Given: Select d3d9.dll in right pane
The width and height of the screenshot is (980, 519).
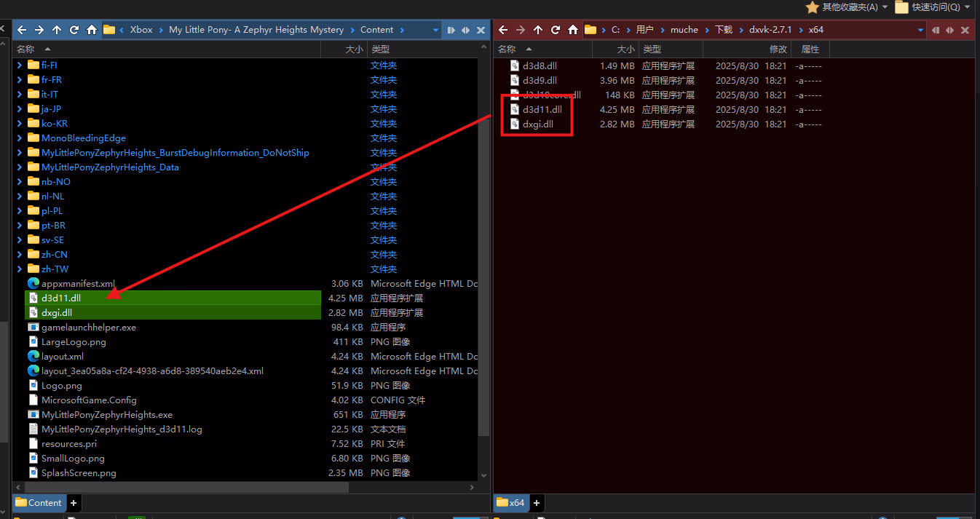Looking at the screenshot, I should pos(540,80).
